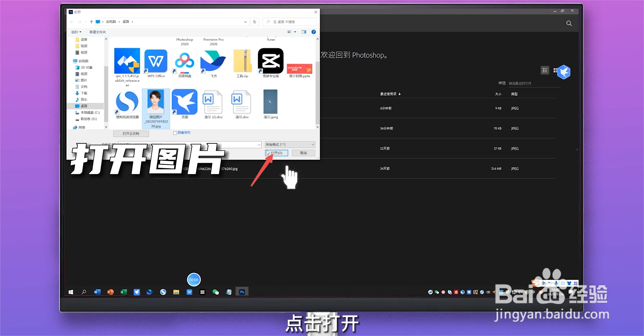Image resolution: width=644 pixels, height=336 pixels.
Task: Open the CapCut icon on the taskbar
Action: pos(203,292)
